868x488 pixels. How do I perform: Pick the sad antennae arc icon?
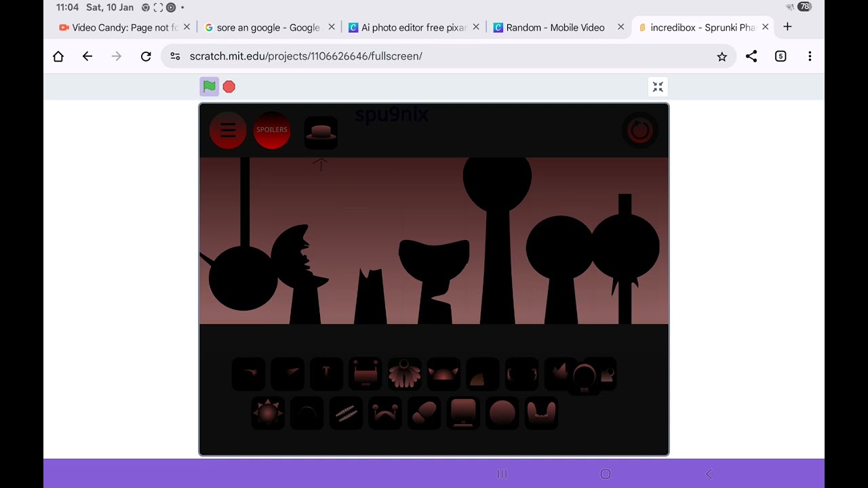(x=385, y=413)
